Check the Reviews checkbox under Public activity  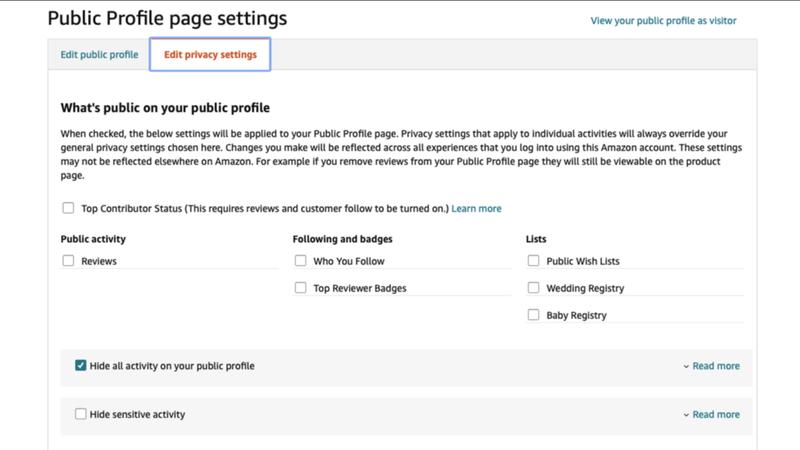[x=68, y=261]
